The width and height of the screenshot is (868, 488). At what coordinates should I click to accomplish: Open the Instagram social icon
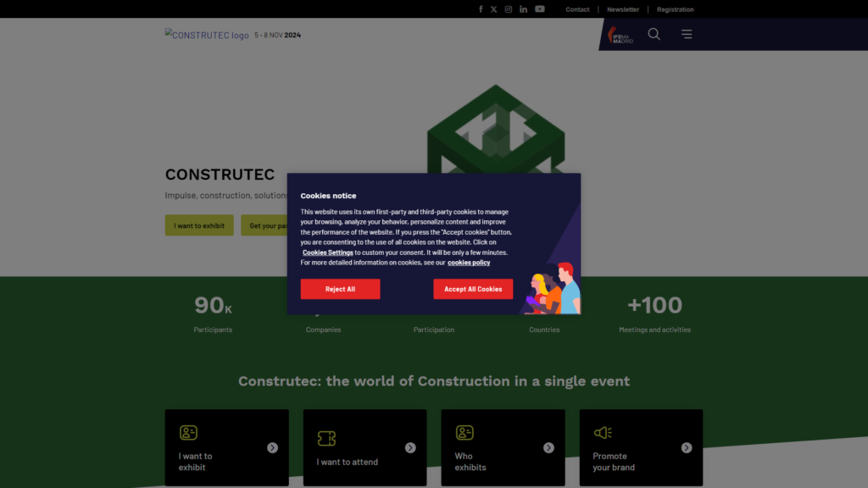click(x=509, y=9)
